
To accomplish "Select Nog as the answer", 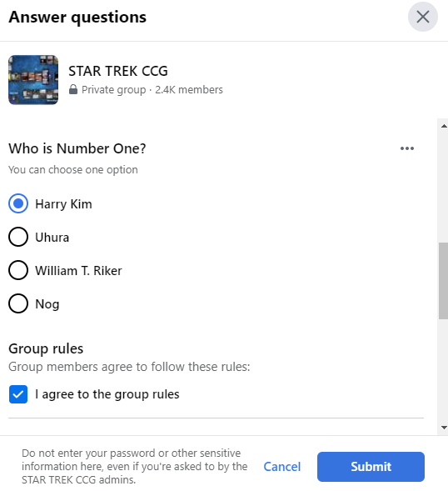I will (18, 303).
